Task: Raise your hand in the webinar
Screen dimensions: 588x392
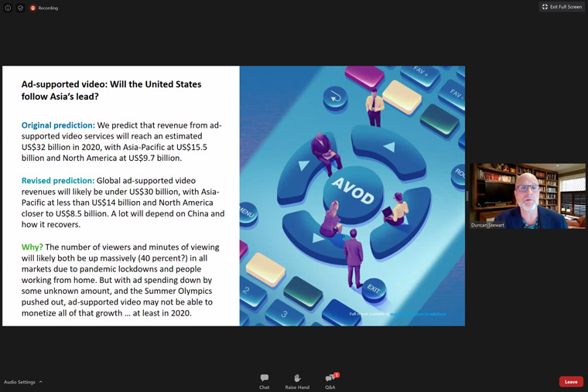Action: point(297,381)
